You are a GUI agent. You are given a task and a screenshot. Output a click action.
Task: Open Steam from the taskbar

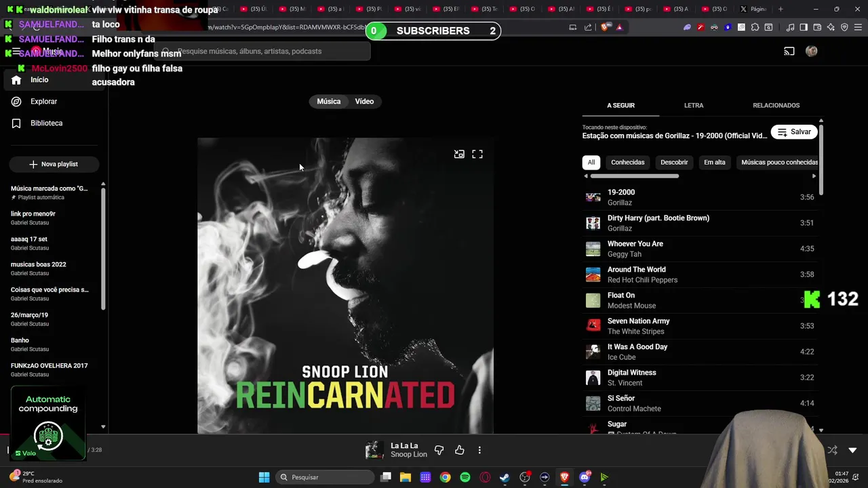pos(505,477)
